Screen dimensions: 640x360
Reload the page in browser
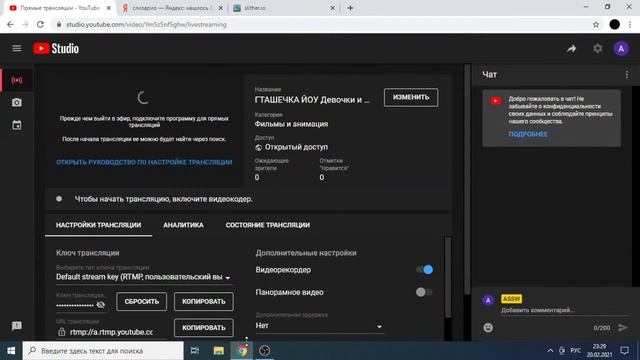pos(40,24)
